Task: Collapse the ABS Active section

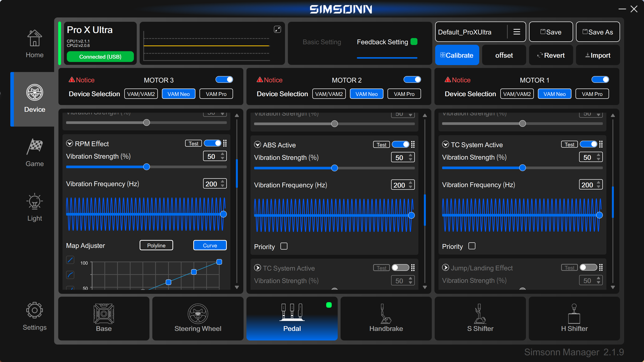Action: (x=257, y=145)
